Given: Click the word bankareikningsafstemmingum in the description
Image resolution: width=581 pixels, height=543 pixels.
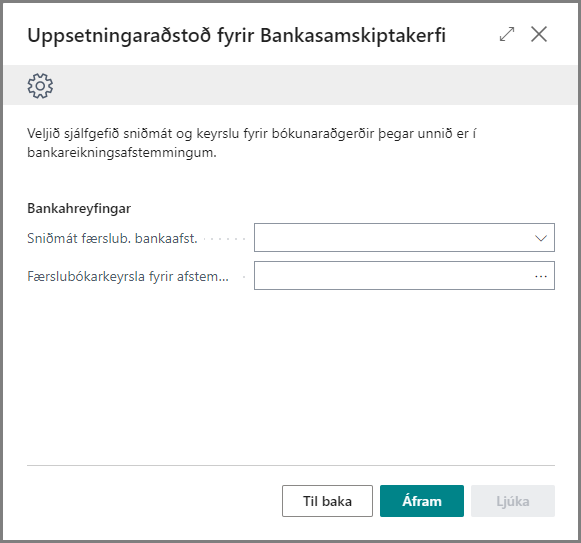Looking at the screenshot, I should tap(121, 152).
